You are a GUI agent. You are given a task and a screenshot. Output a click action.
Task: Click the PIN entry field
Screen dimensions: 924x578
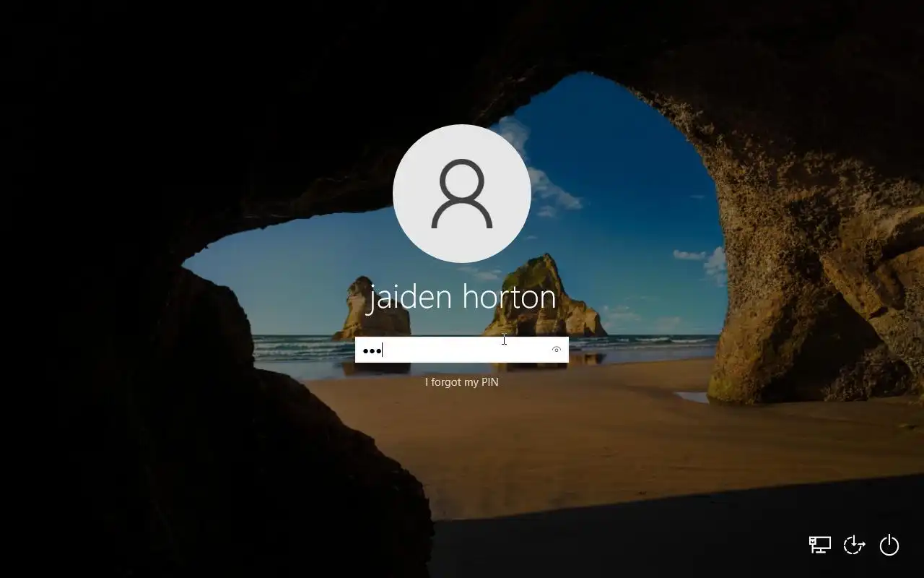coord(461,350)
